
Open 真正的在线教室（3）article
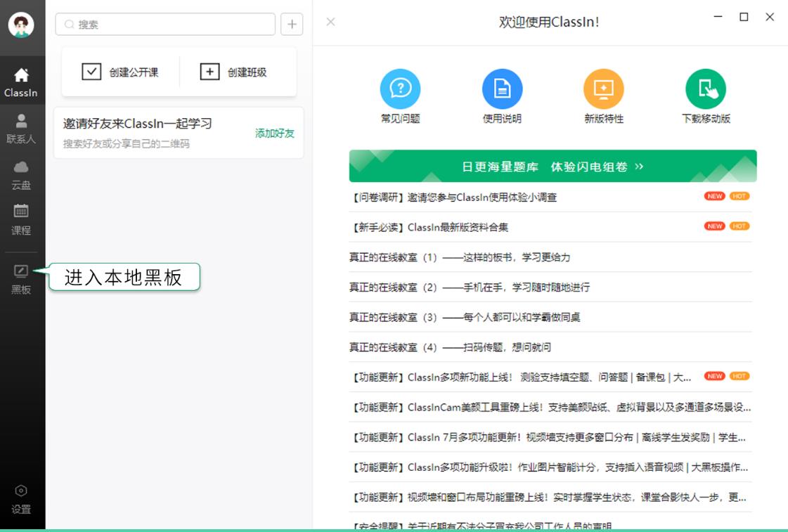point(550,317)
